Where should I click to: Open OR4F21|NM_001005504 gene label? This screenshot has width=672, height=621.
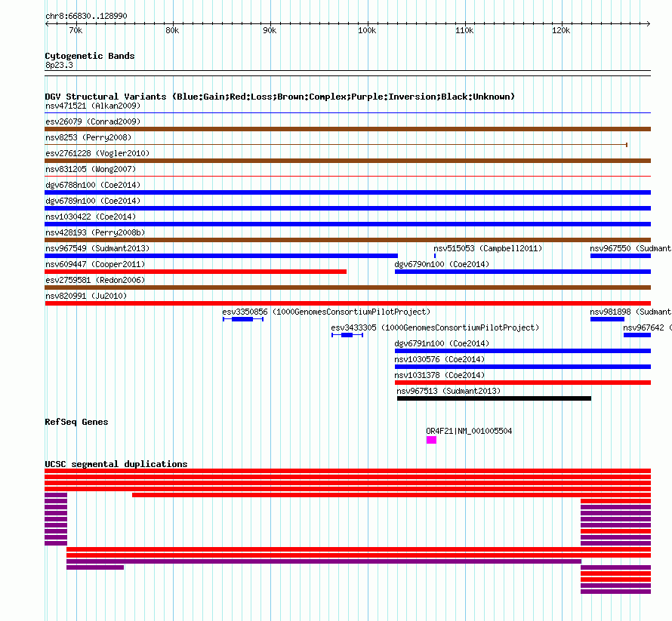469,432
